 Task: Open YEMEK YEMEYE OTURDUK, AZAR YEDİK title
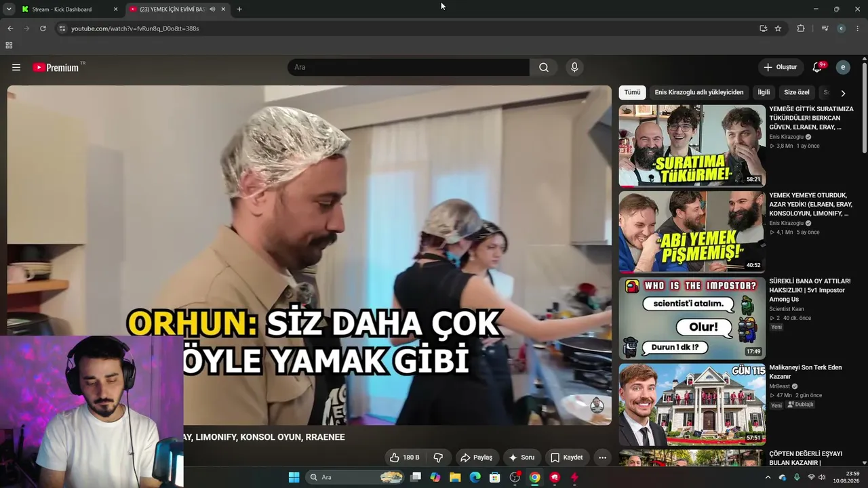811,204
